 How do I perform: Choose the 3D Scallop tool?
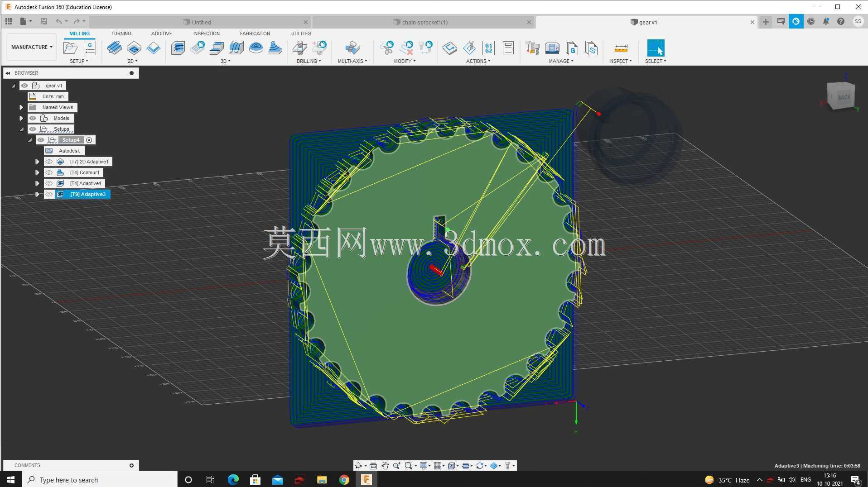[x=256, y=48]
